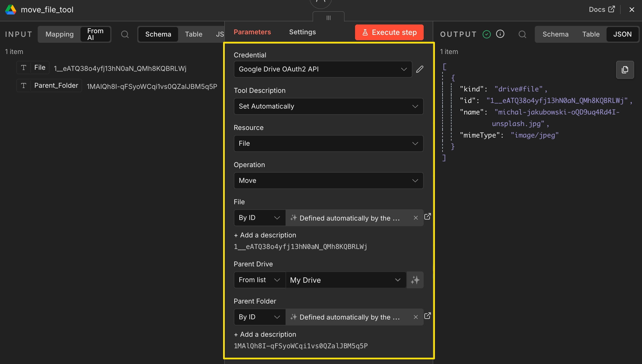Image resolution: width=642 pixels, height=364 pixels.
Task: Open the Settings tab
Action: [302, 32]
